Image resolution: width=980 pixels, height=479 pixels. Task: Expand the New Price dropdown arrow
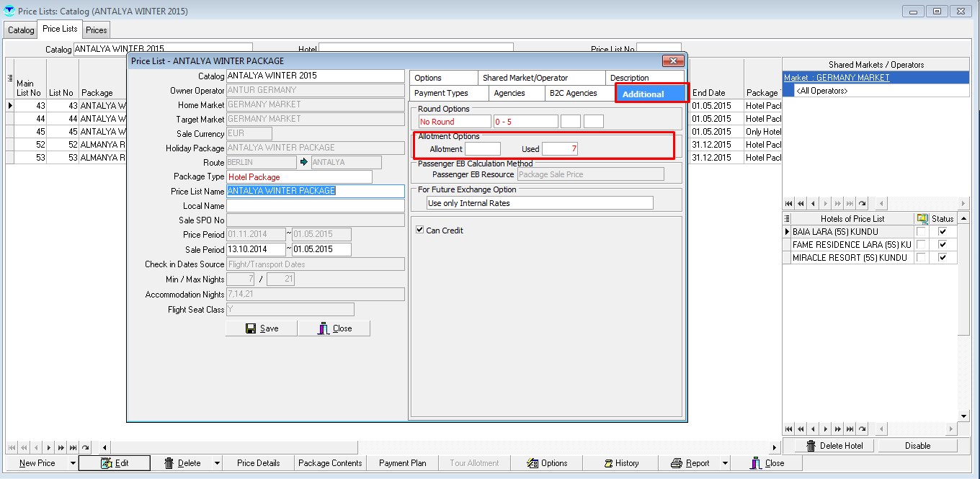73,463
